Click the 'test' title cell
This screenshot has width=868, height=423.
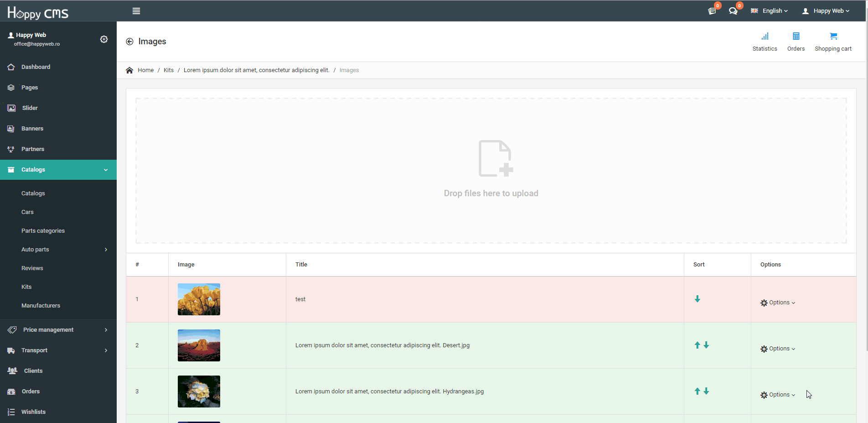click(485, 299)
